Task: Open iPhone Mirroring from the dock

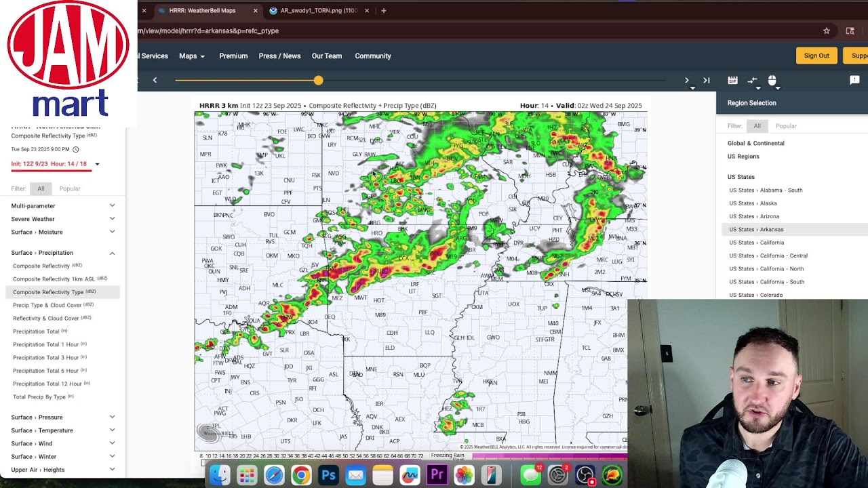Action: (491, 475)
